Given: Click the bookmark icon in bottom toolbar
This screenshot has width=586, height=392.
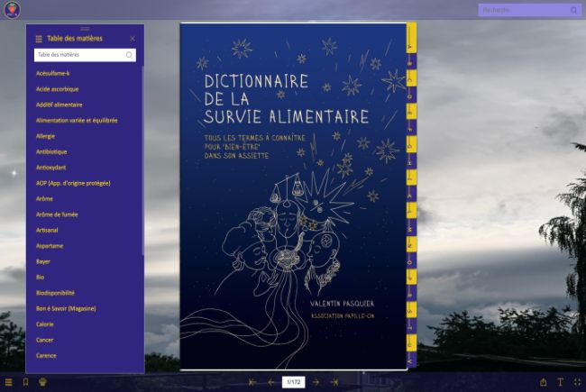Looking at the screenshot, I should [x=25, y=382].
